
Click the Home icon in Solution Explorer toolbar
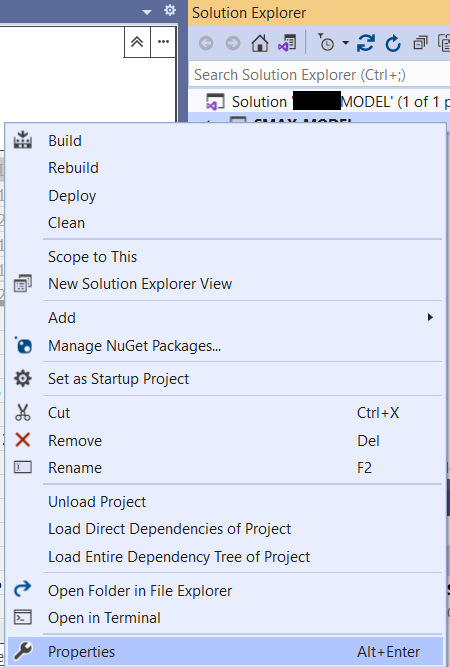coord(259,43)
